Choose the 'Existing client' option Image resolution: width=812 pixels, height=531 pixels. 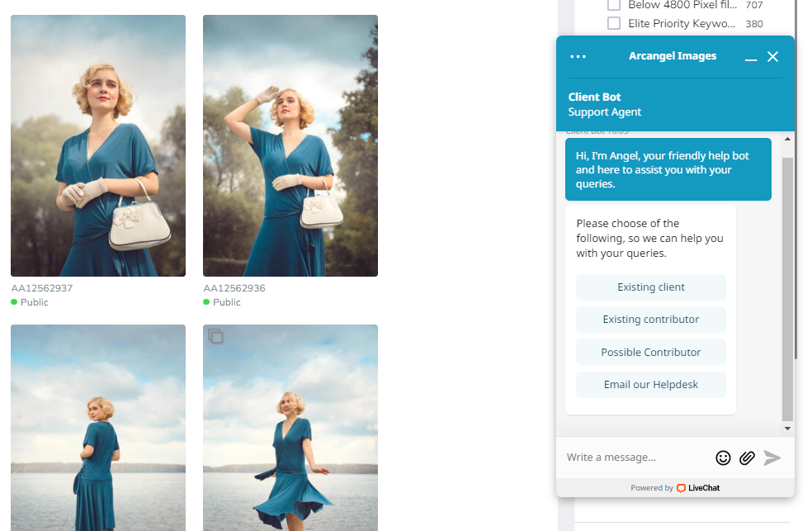(651, 287)
